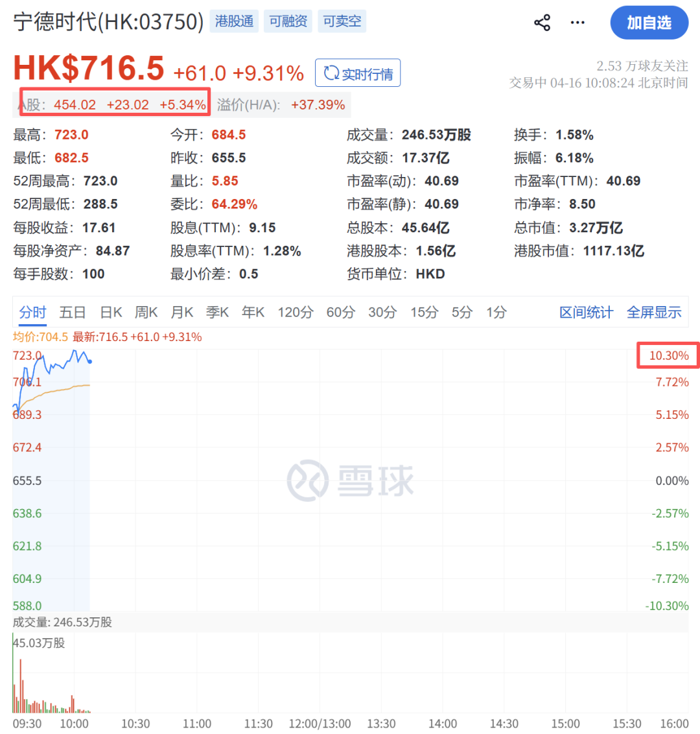Open 区间统计 statistics
The width and height of the screenshot is (700, 734).
point(585,312)
